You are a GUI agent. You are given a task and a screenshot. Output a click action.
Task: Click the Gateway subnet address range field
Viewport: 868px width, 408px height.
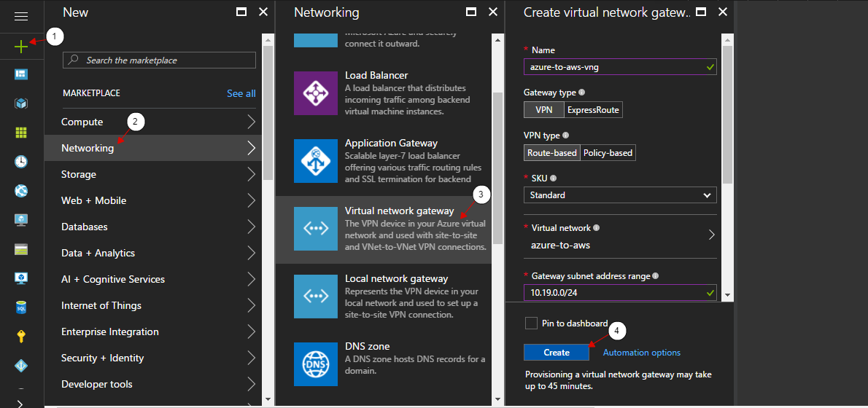620,292
